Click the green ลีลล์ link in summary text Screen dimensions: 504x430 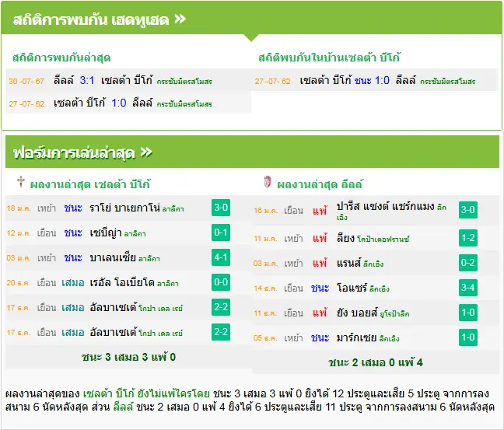click(x=123, y=407)
